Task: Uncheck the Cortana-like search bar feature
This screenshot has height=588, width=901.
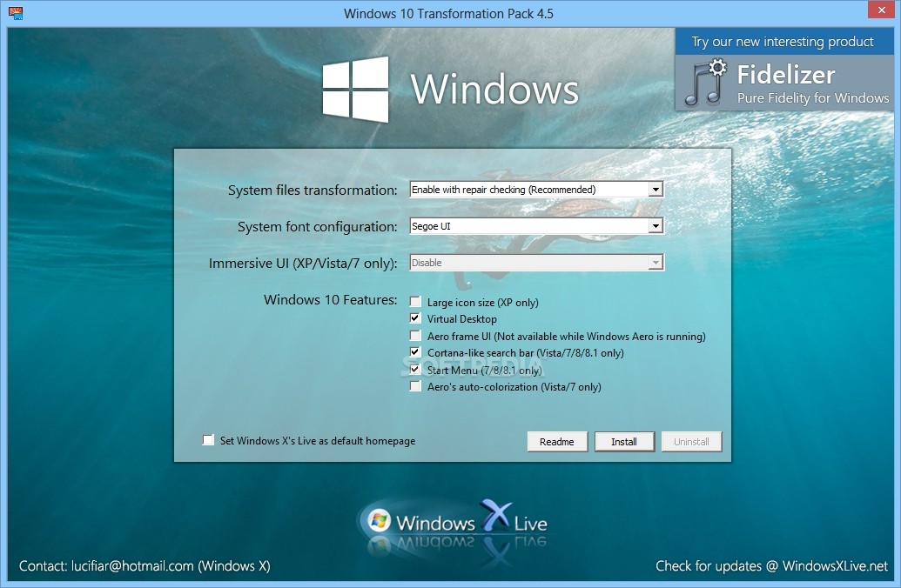Action: coord(415,352)
